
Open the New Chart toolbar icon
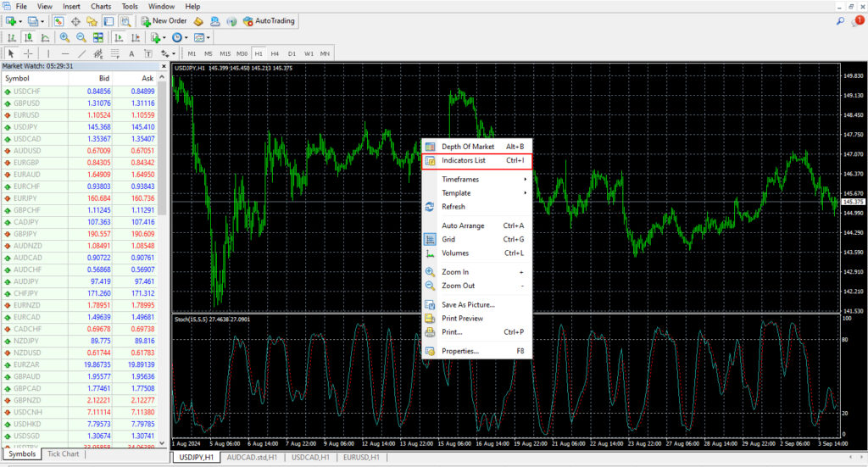pos(10,21)
